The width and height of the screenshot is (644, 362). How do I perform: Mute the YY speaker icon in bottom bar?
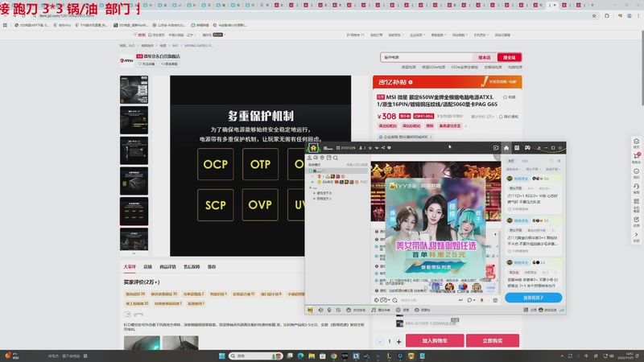pyautogui.click(x=320, y=310)
